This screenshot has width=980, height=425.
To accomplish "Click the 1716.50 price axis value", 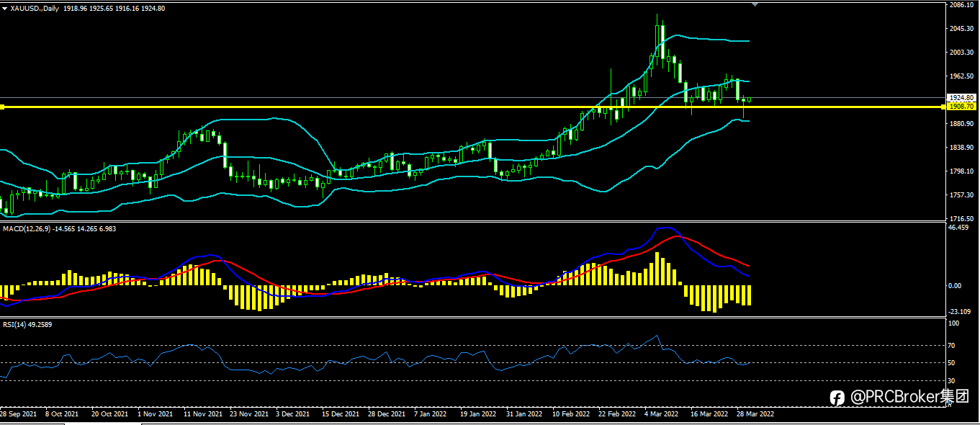I will 962,218.
